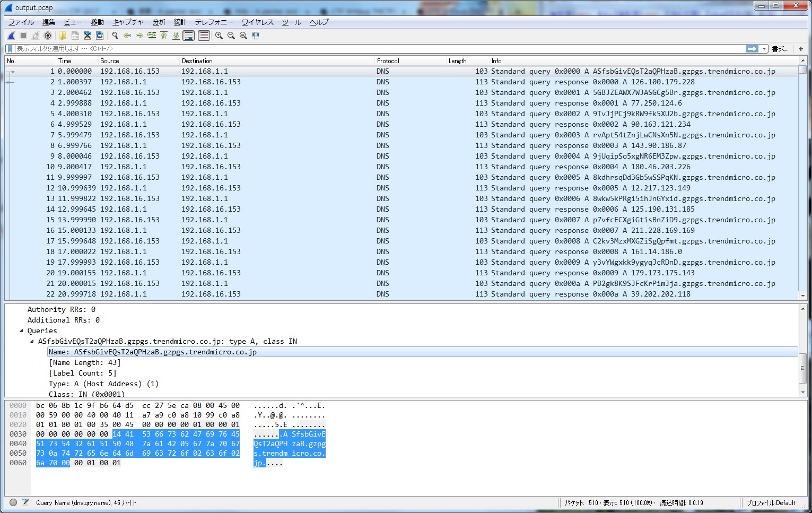
Task: Save the capture file
Action: click(75, 36)
